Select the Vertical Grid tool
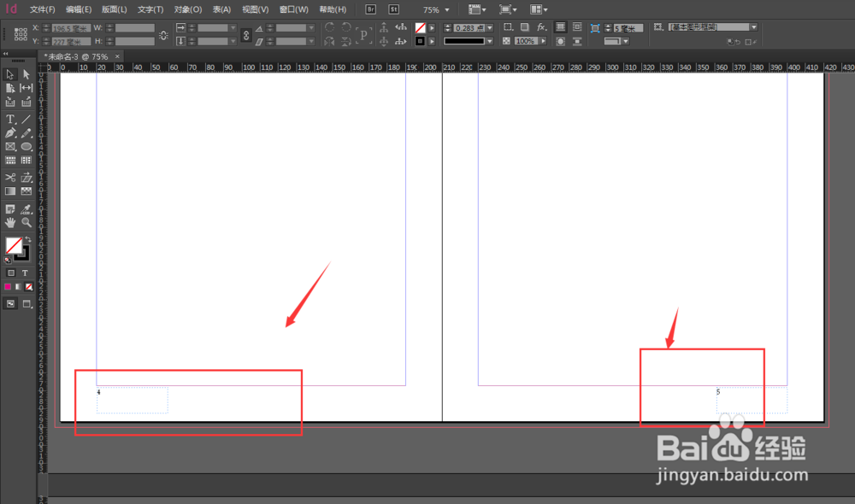The width and height of the screenshot is (855, 504). [27, 161]
